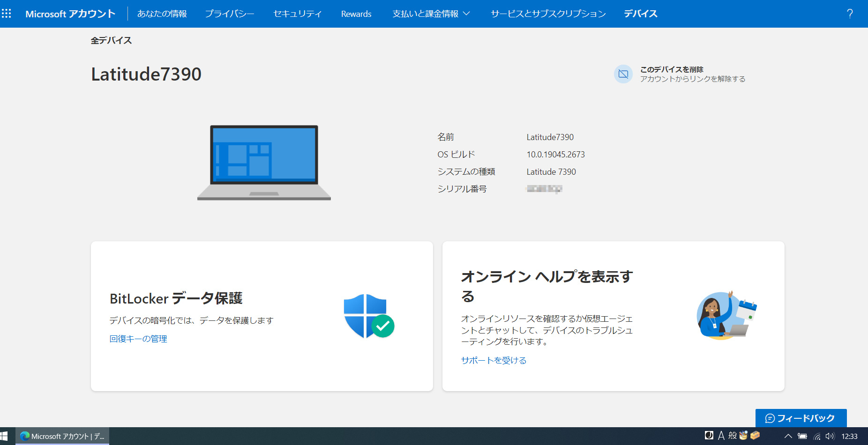Open the help question mark icon
868x445 pixels.
click(850, 14)
